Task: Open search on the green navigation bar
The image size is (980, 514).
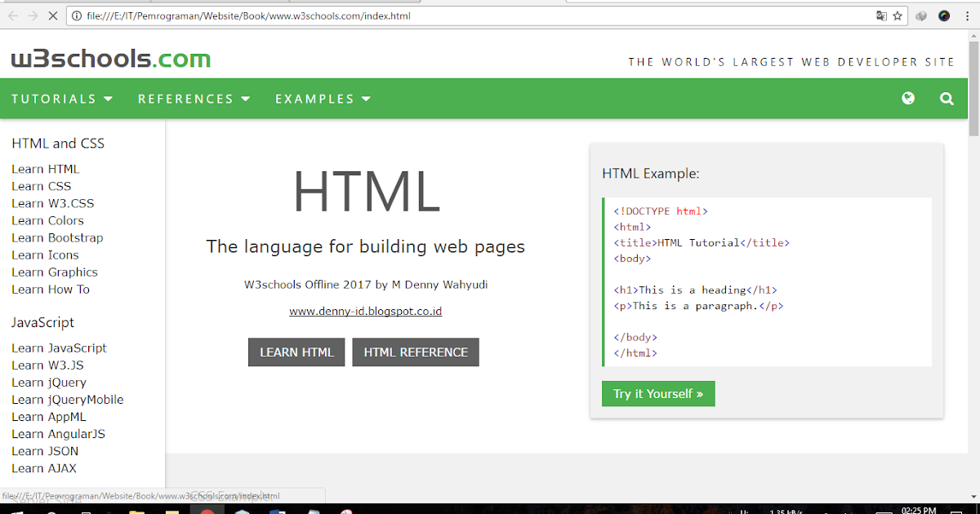Action: (x=947, y=98)
